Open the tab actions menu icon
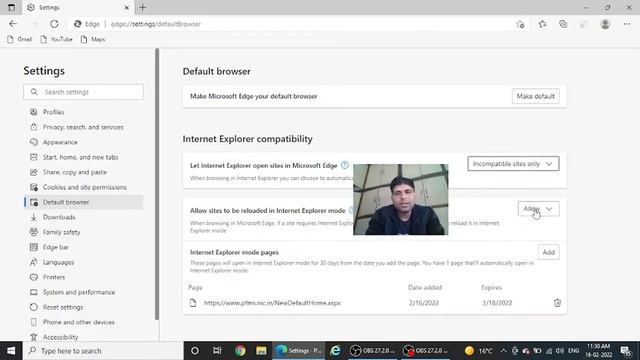Viewport: 640px width, 360px height. click(x=11, y=7)
